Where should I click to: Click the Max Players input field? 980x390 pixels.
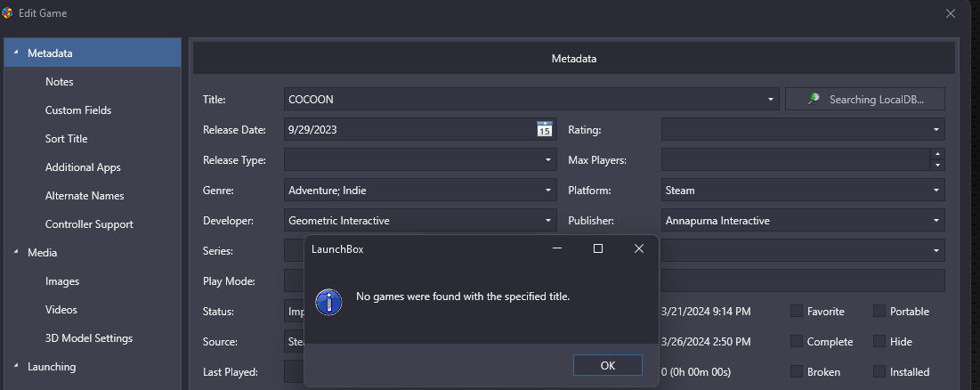click(x=795, y=159)
